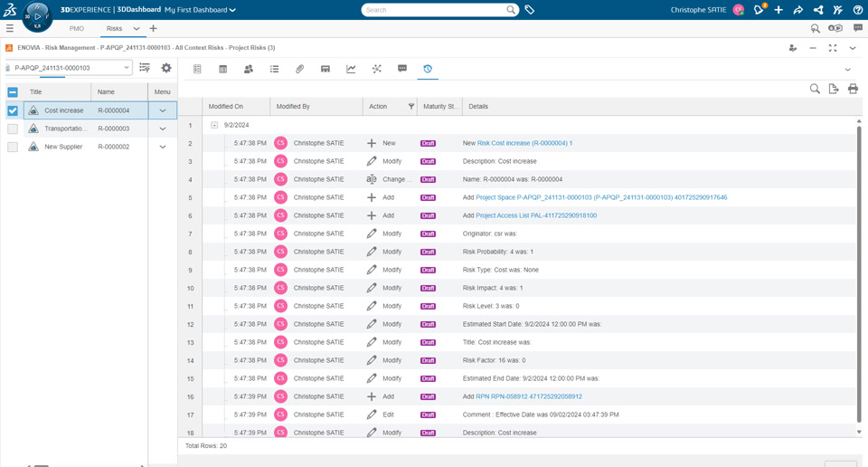868x467 pixels.
Task: Click the history table vertical scrollbar
Action: 859,274
